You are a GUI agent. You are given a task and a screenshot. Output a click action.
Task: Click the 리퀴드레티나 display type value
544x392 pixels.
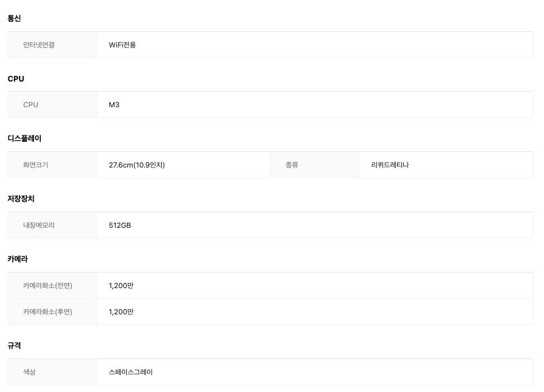point(390,165)
